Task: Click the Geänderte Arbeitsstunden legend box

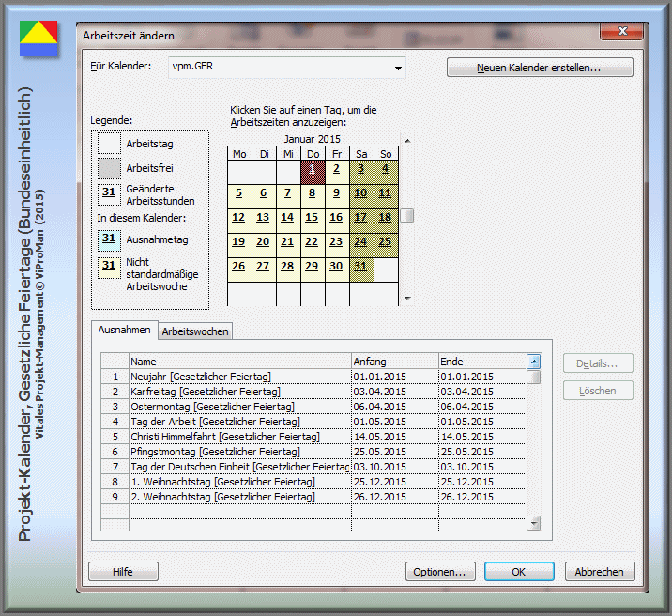Action: pyautogui.click(x=109, y=194)
